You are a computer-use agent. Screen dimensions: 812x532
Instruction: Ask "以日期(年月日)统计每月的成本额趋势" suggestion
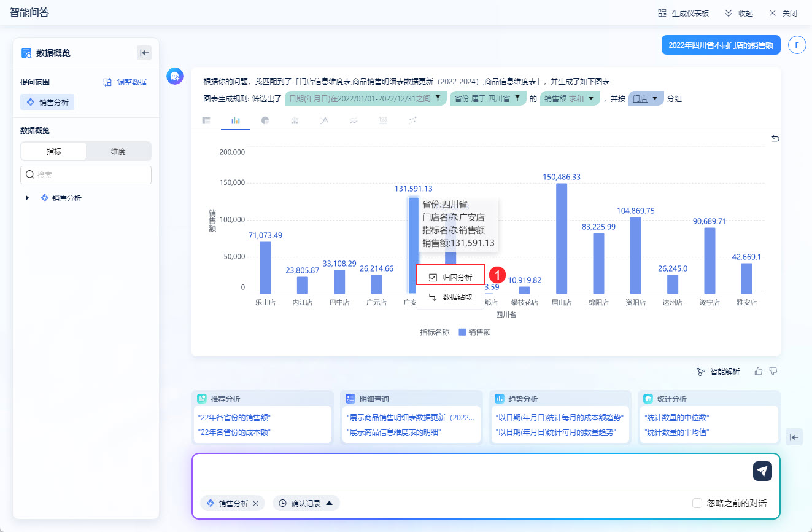559,418
